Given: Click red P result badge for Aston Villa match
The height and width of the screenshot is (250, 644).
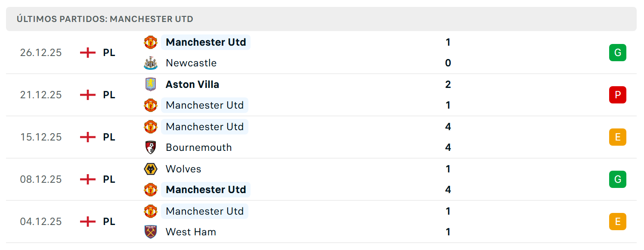Looking at the screenshot, I should pyautogui.click(x=618, y=95).
